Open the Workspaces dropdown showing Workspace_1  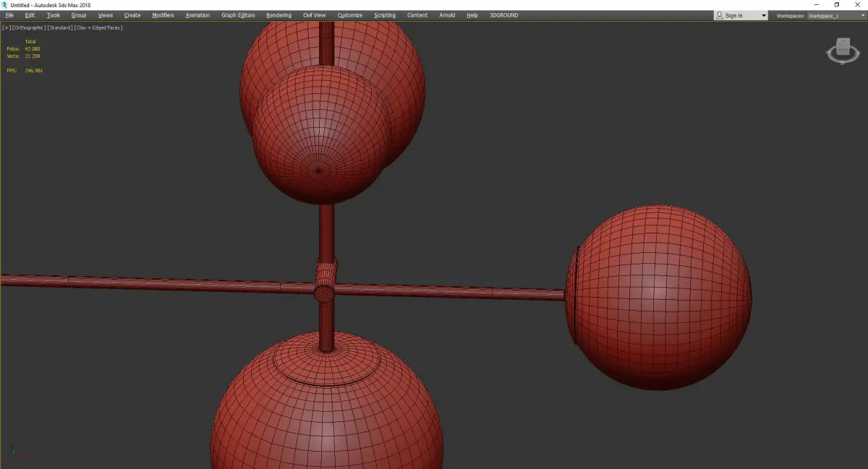pyautogui.click(x=835, y=15)
